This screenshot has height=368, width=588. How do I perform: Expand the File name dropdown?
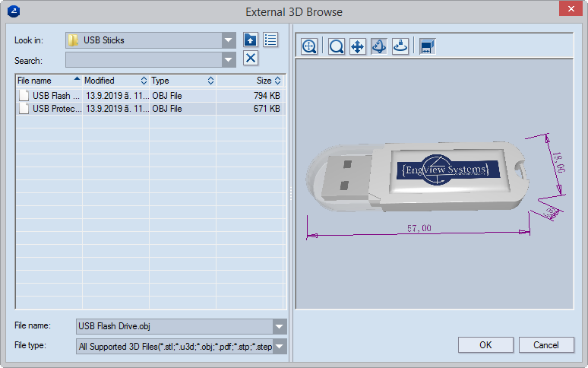point(280,327)
